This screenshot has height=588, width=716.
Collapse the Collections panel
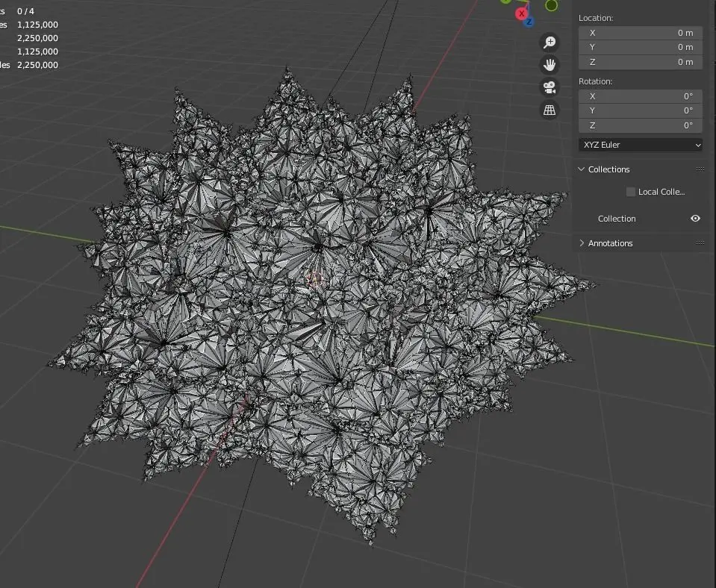[x=582, y=169]
